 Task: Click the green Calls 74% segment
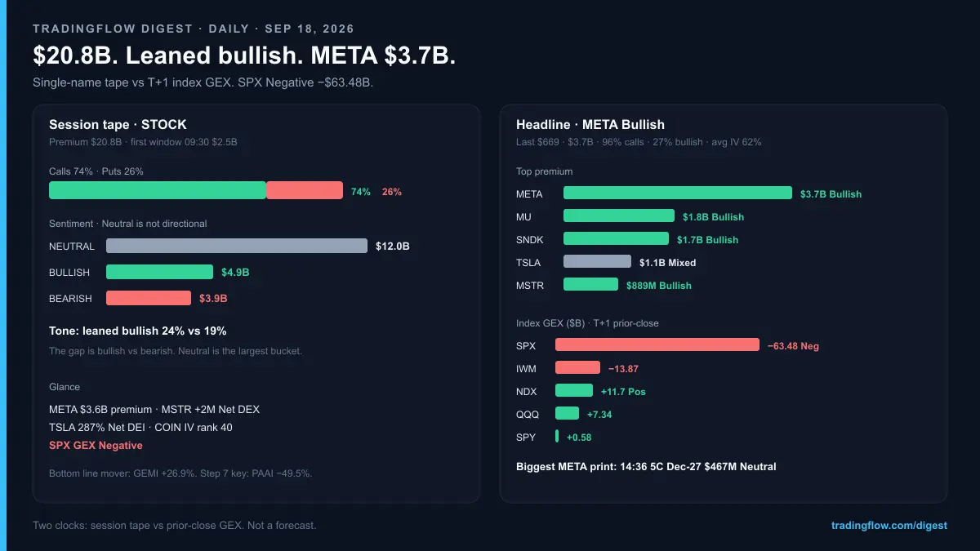158,190
